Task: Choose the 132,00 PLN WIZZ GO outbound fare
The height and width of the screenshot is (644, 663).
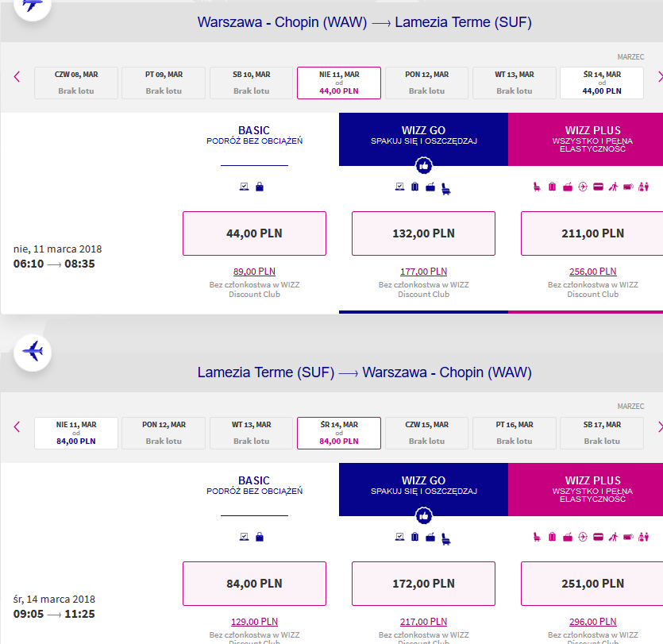Action: tap(423, 233)
